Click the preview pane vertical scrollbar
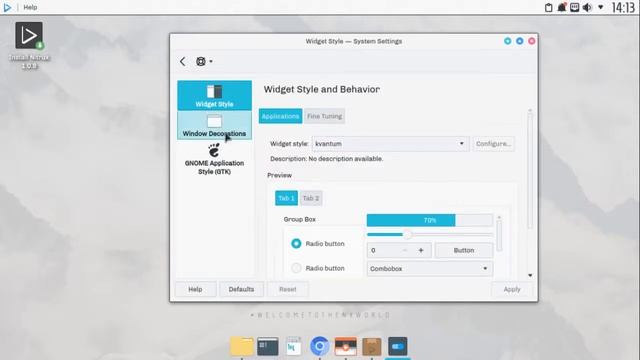640x360 pixels. click(499, 235)
